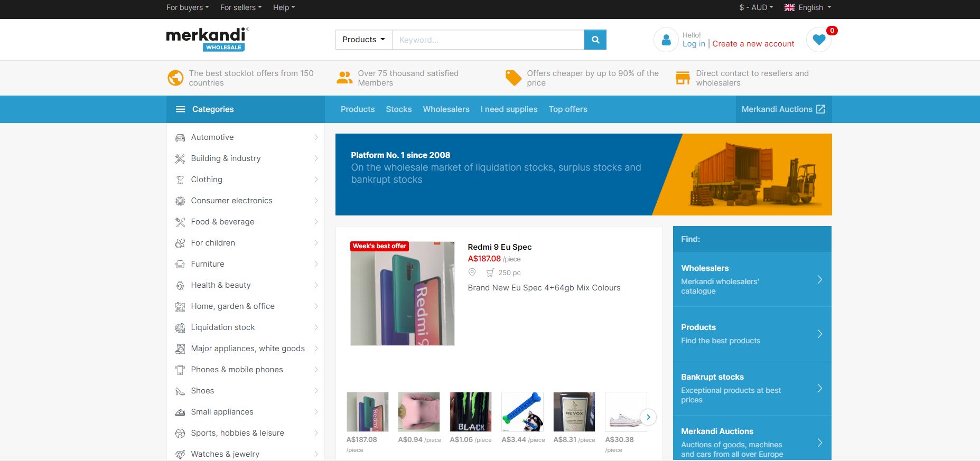Click the UK flag language icon
The image size is (980, 461).
[789, 7]
